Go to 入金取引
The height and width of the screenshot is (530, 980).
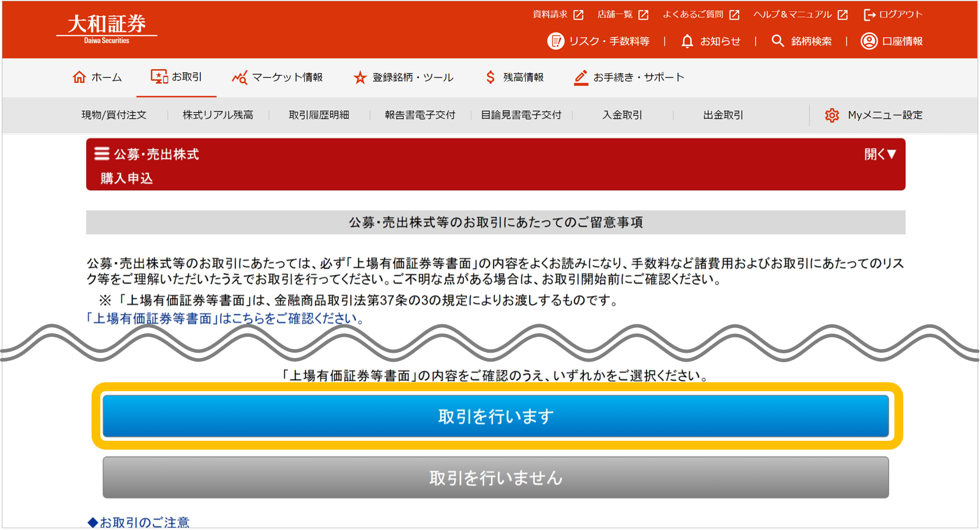tap(622, 115)
